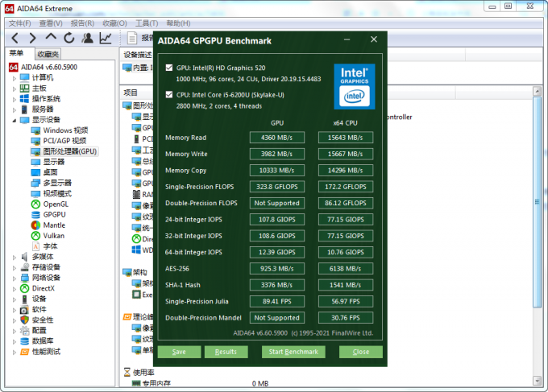Click the Up level arrow icon
This screenshot has width=548, height=392.
click(51, 38)
